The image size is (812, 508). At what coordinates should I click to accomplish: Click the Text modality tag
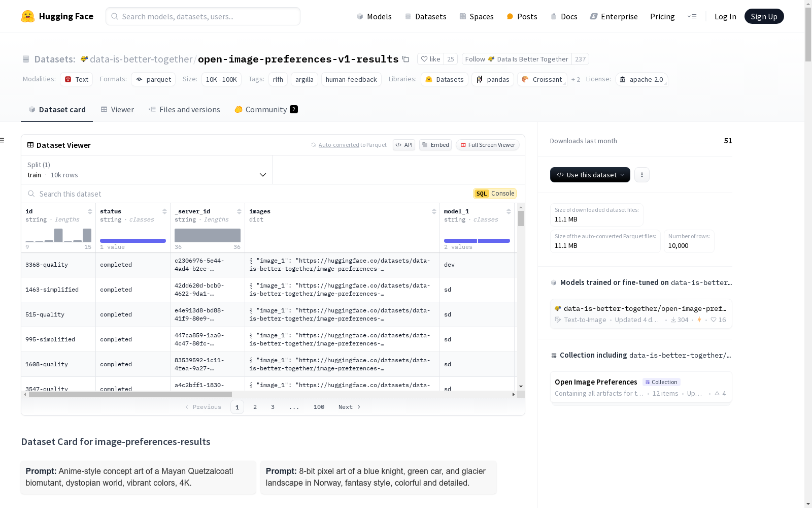[x=77, y=79]
